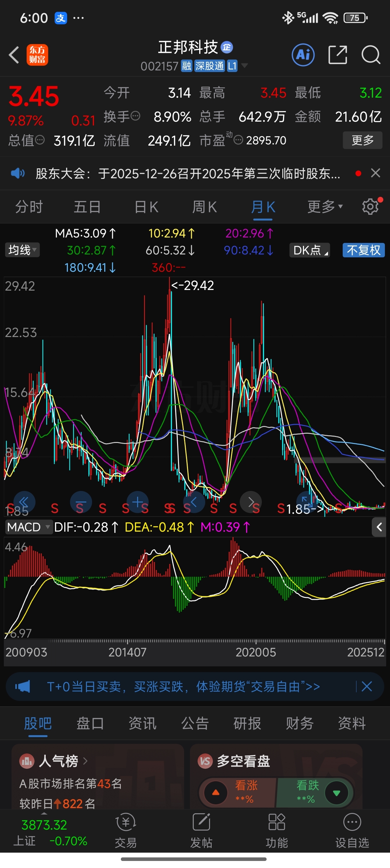Image resolution: width=390 pixels, height=868 pixels.
Task: Tap the share icon in header
Action: [x=338, y=55]
